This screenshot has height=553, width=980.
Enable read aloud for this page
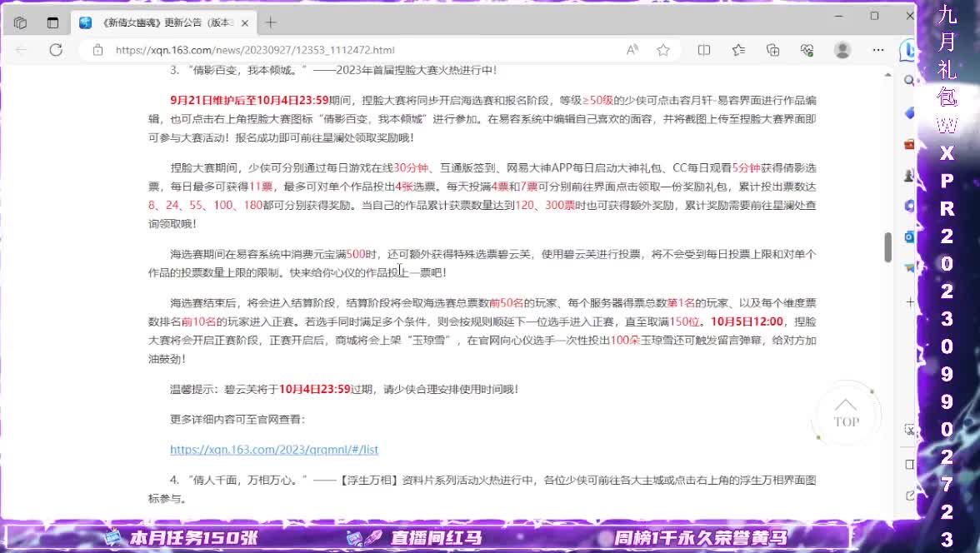click(632, 50)
